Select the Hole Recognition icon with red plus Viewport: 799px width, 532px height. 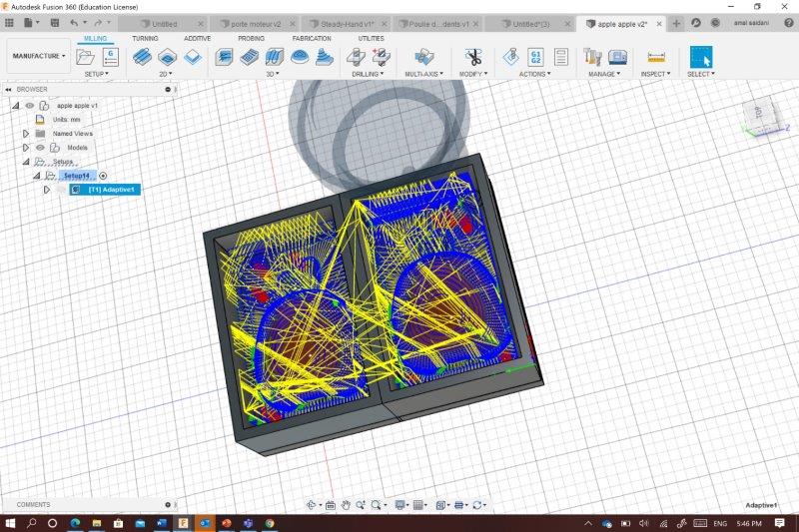coord(382,57)
